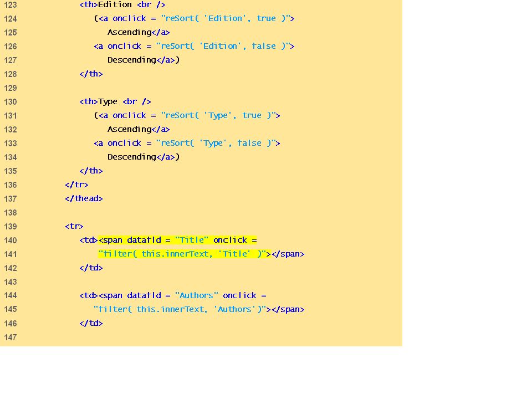Click line number 147
The width and height of the screenshot is (532, 399).
tap(10, 337)
